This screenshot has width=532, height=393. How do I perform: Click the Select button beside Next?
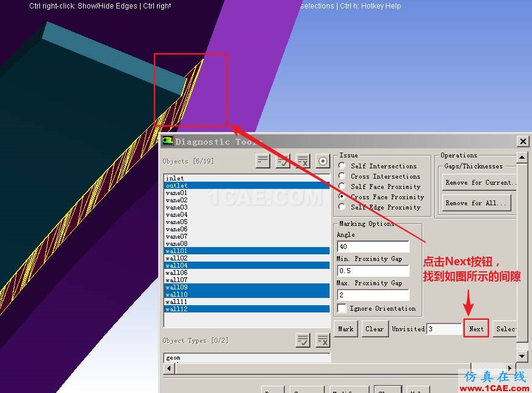[x=505, y=329]
